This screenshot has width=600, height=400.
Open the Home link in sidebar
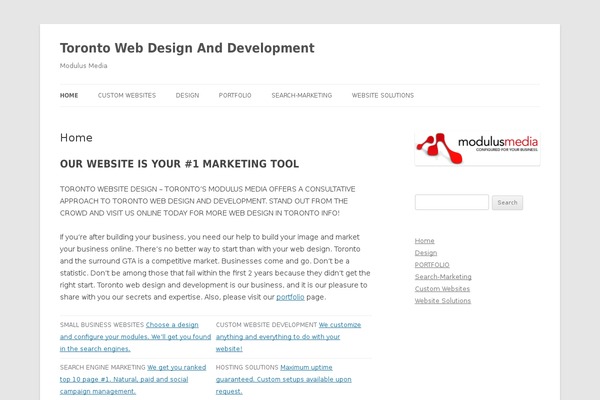(x=424, y=241)
